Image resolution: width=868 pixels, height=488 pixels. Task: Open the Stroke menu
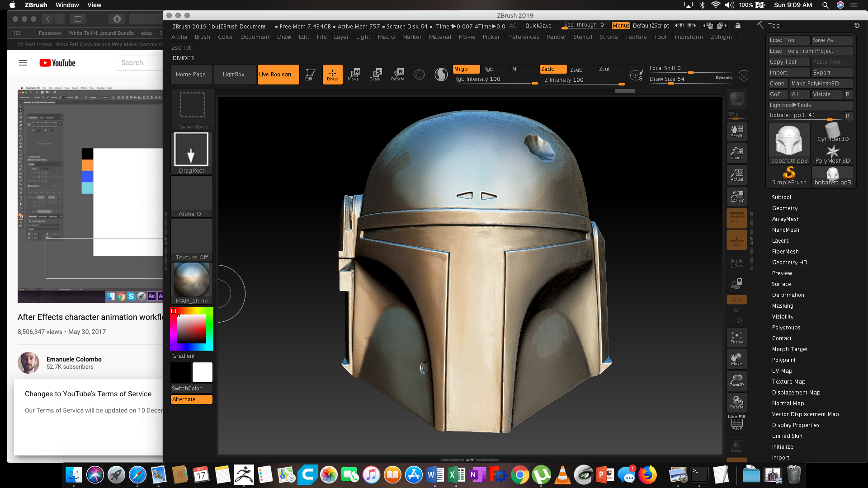point(609,37)
